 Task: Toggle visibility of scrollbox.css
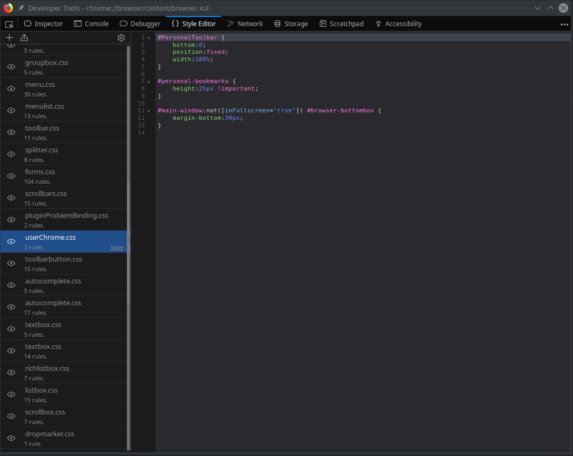coord(11,416)
